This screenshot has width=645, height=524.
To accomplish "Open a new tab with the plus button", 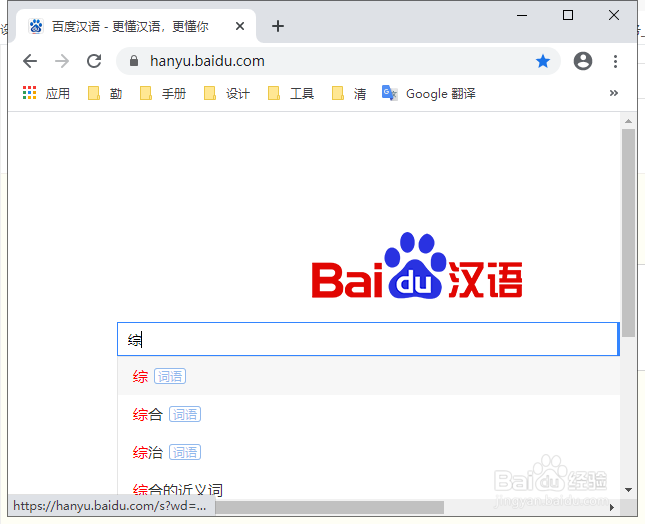I will coord(278,26).
